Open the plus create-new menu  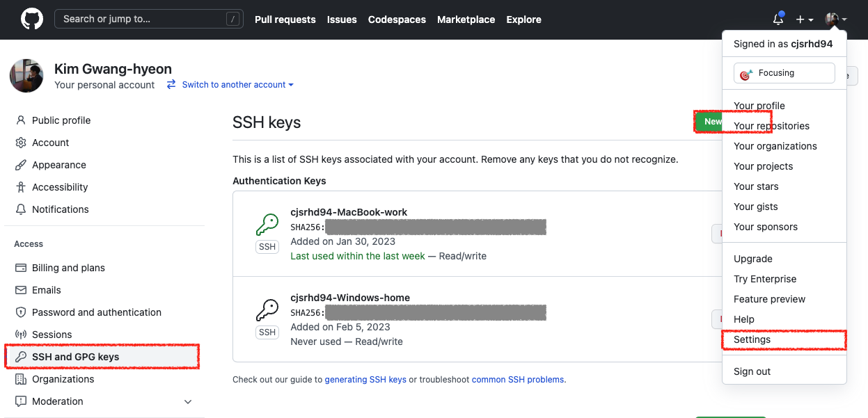(805, 19)
